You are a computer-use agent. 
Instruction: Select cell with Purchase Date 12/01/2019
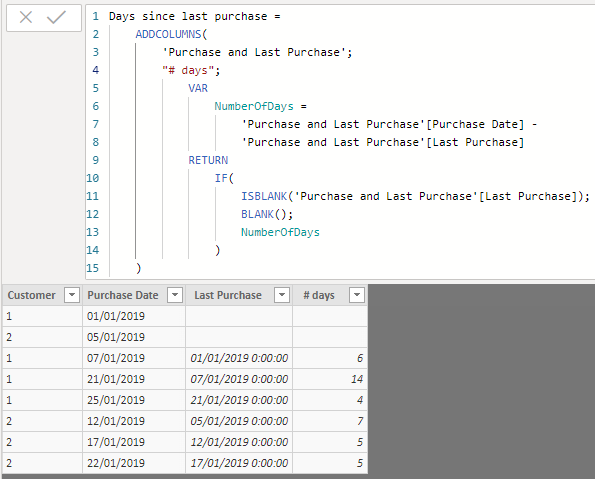[x=134, y=421]
